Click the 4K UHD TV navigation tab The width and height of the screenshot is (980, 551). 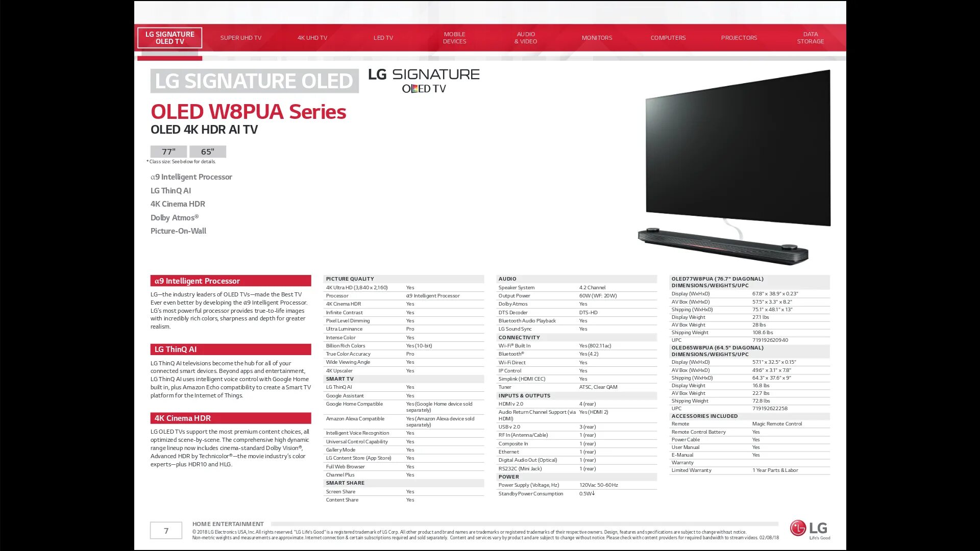coord(312,37)
